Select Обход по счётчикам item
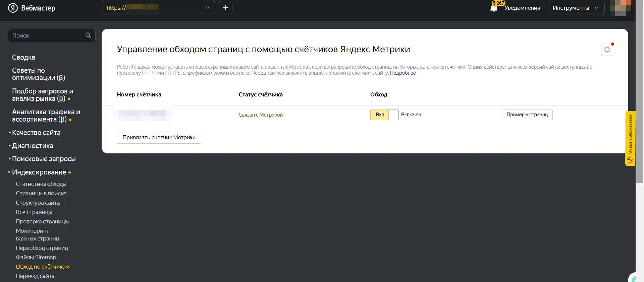This screenshot has height=282, width=644. pos(43,267)
